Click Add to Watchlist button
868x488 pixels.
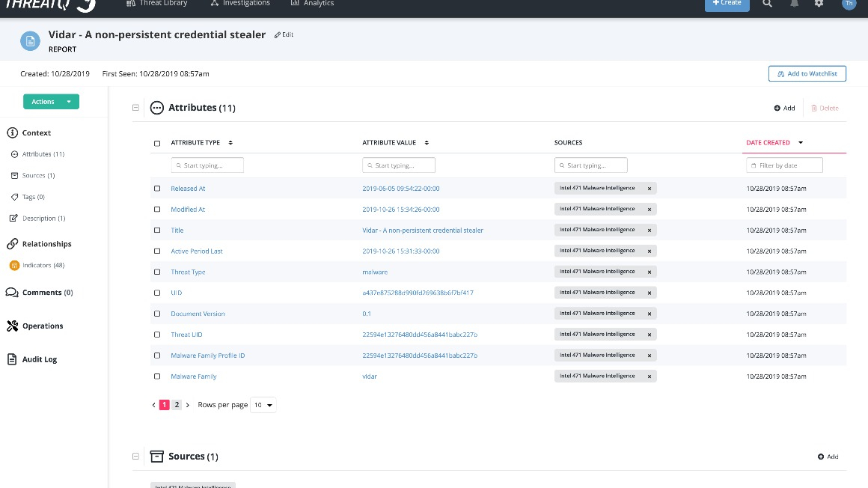[x=807, y=73]
